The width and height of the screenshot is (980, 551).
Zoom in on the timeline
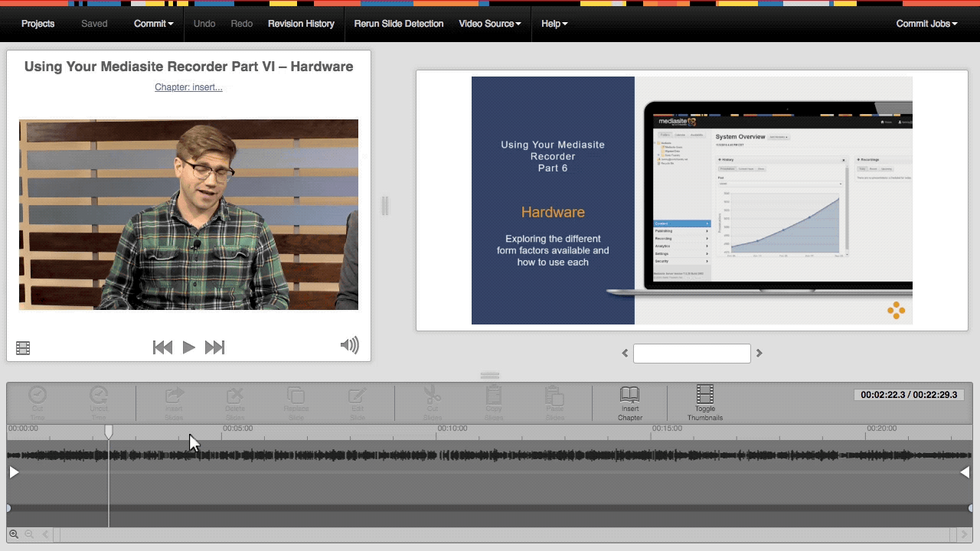click(x=14, y=534)
